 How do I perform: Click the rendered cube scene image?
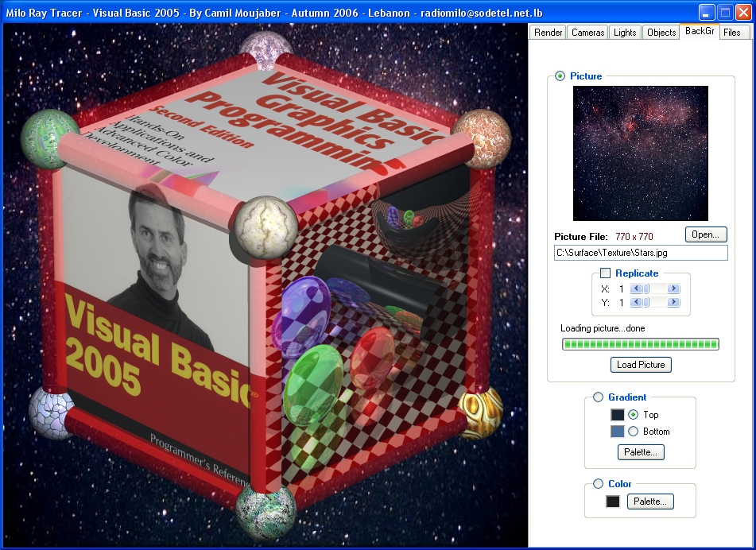[x=266, y=285]
